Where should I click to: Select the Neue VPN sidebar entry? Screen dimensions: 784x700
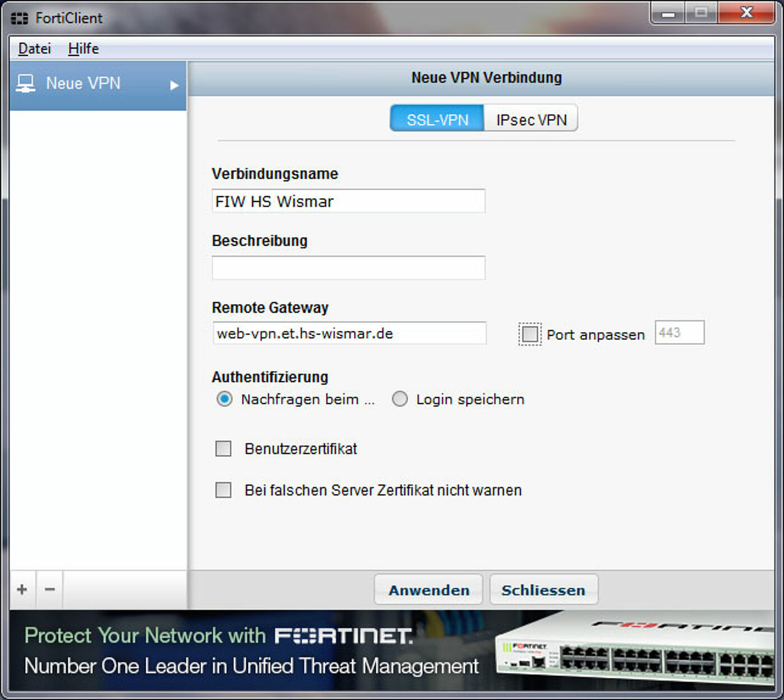tap(98, 85)
